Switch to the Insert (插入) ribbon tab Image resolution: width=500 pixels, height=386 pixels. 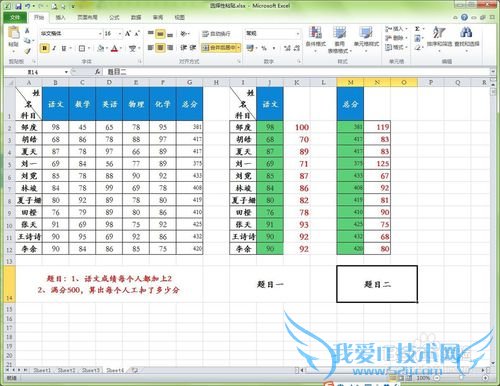(x=60, y=17)
